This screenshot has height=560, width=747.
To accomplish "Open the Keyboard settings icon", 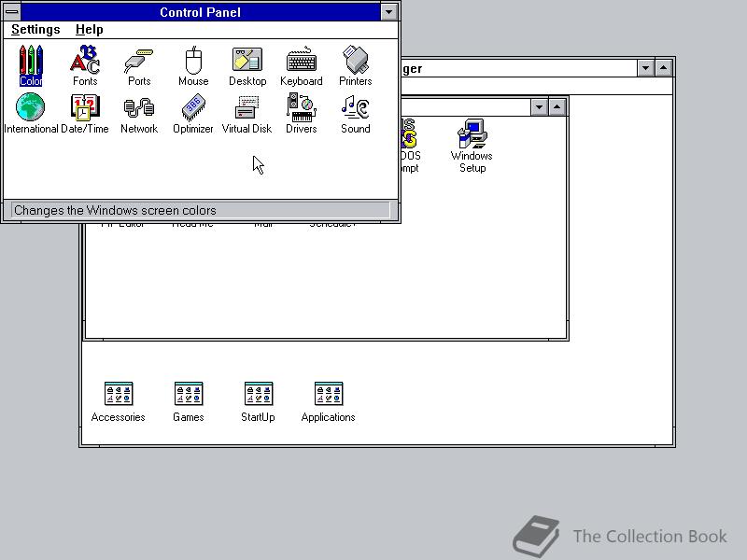I will click(x=301, y=66).
